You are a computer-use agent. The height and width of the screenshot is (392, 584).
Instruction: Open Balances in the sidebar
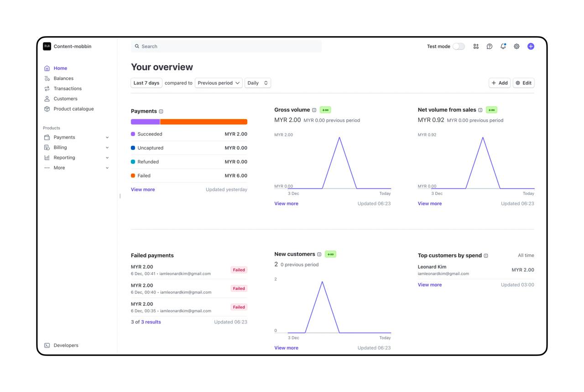coord(63,78)
